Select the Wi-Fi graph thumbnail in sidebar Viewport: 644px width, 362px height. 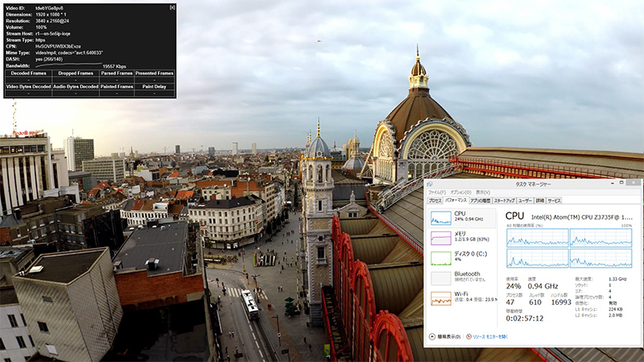(441, 298)
